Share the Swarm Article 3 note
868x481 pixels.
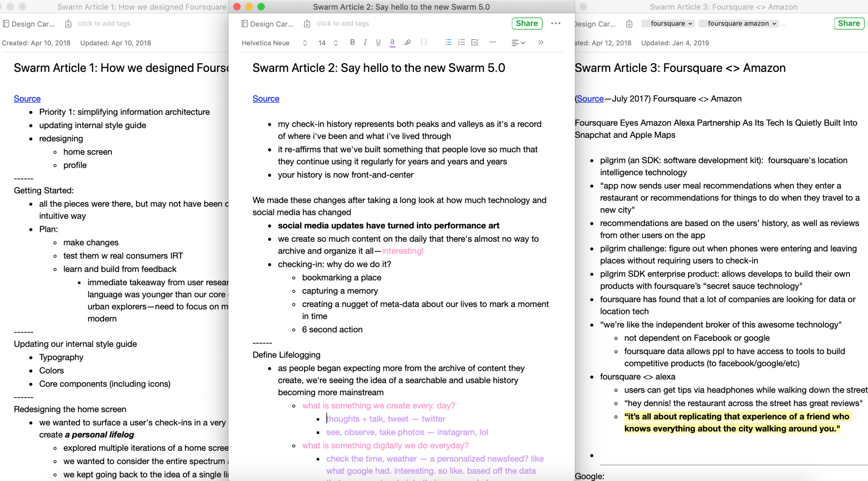[x=849, y=23]
